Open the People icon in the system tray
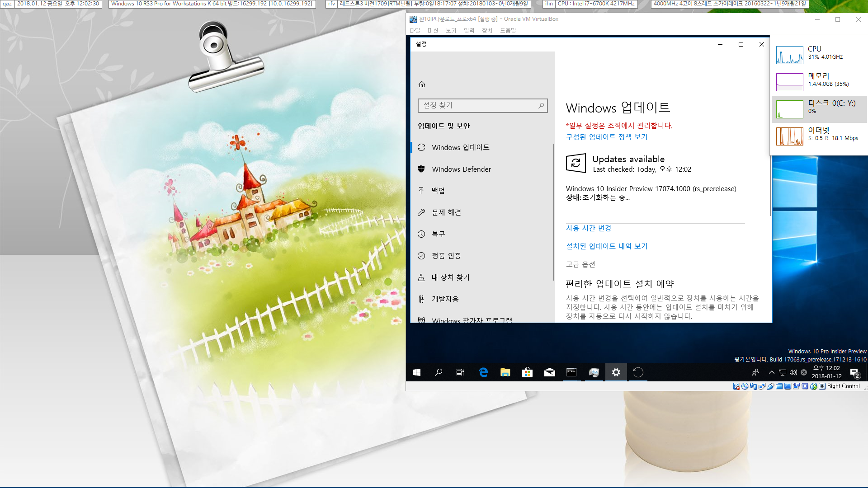 (x=755, y=372)
